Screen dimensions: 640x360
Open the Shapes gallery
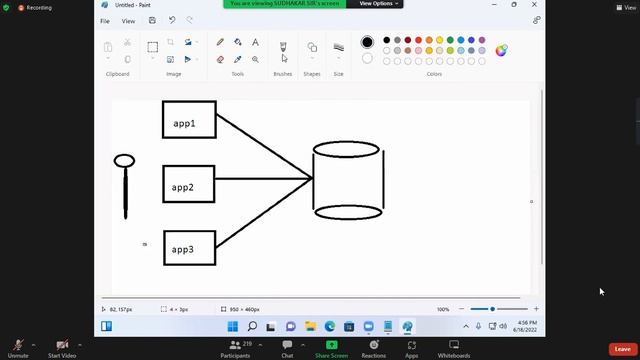(x=312, y=47)
